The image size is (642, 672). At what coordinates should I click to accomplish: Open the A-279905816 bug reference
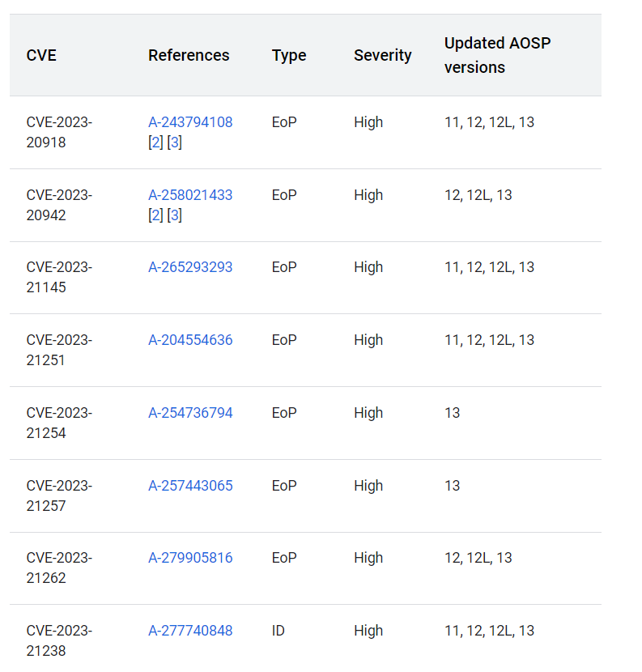click(190, 558)
